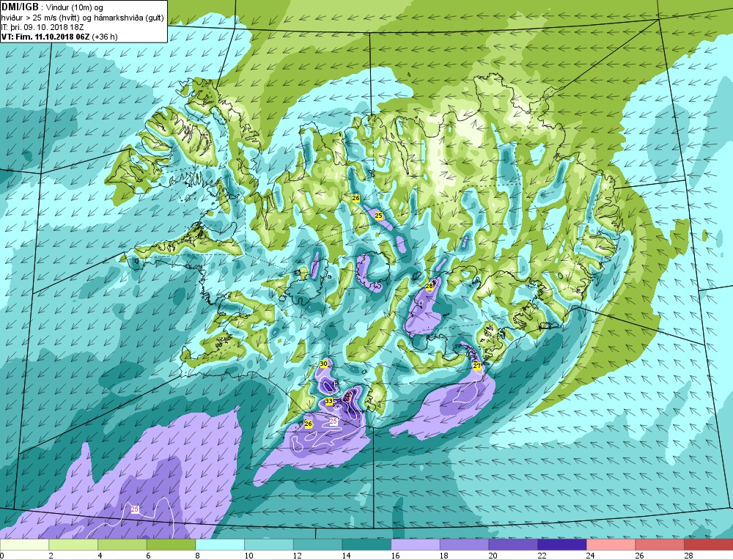Click the legend tick number '28'
Screen dimensions: 733x560
click(x=688, y=556)
